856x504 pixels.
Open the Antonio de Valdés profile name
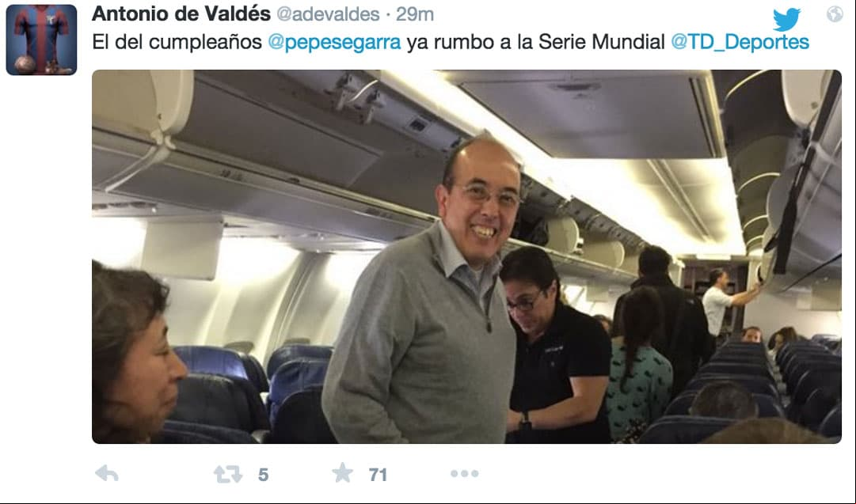coord(181,13)
